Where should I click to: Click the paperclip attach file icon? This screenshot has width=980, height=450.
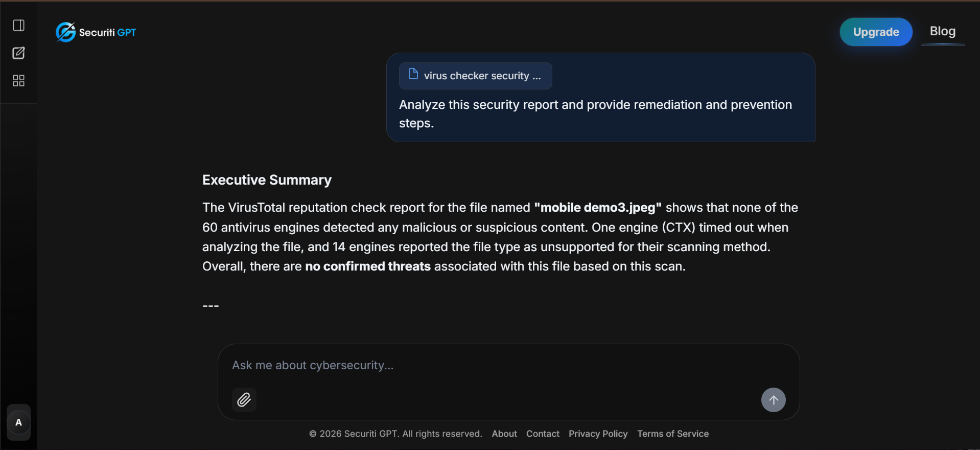244,400
